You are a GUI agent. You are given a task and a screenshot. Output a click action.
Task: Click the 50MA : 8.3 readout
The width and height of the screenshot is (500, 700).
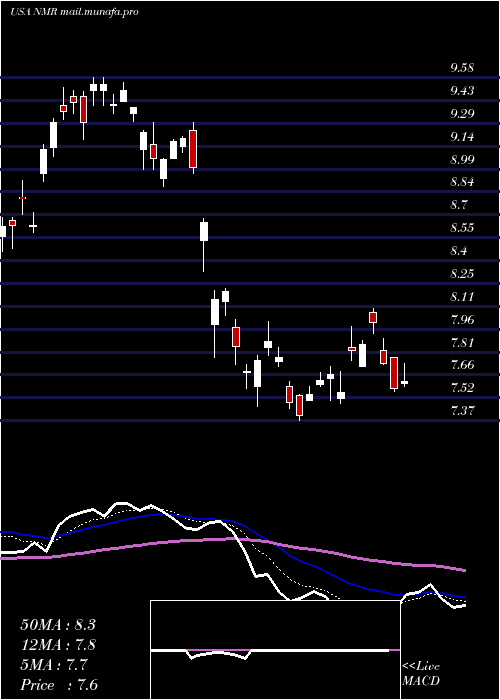(x=58, y=625)
